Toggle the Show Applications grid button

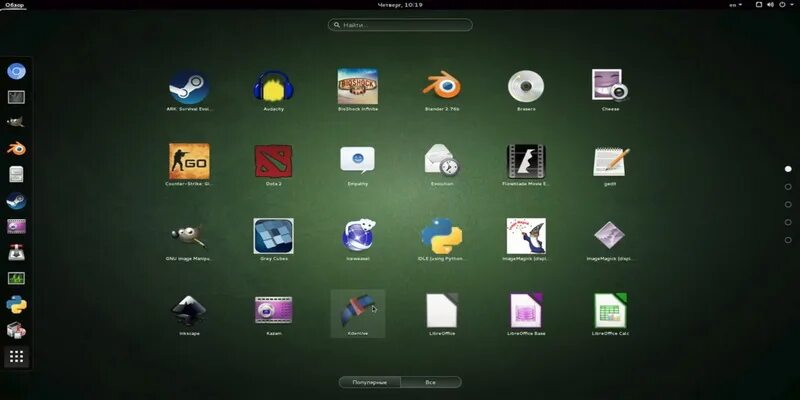[16, 357]
